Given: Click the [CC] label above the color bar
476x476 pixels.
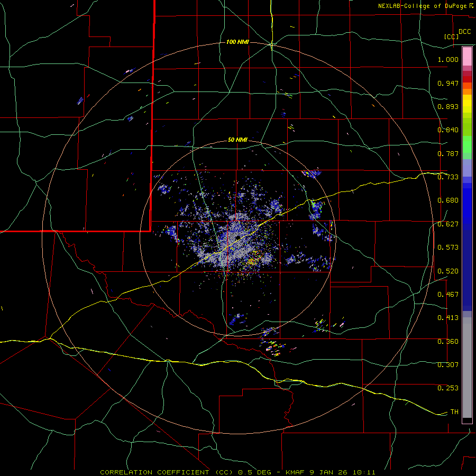Looking at the screenshot, I should 452,36.
